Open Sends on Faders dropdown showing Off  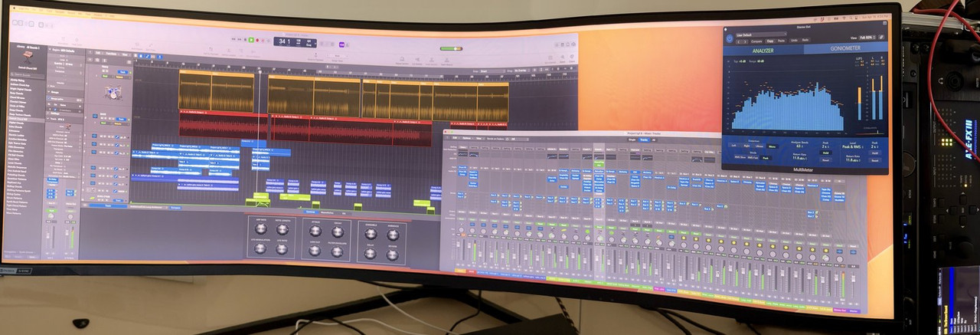(x=517, y=139)
